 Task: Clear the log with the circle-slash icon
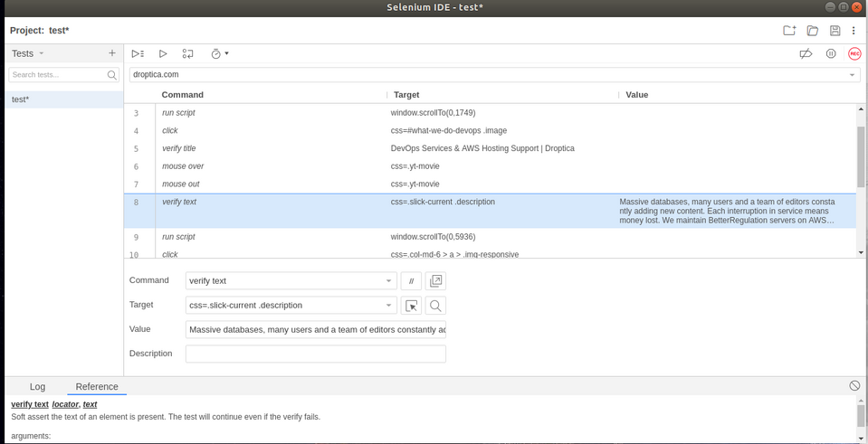(854, 385)
